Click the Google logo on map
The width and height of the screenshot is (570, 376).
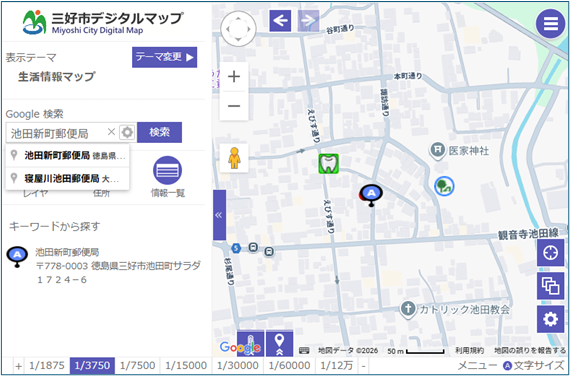point(240,347)
